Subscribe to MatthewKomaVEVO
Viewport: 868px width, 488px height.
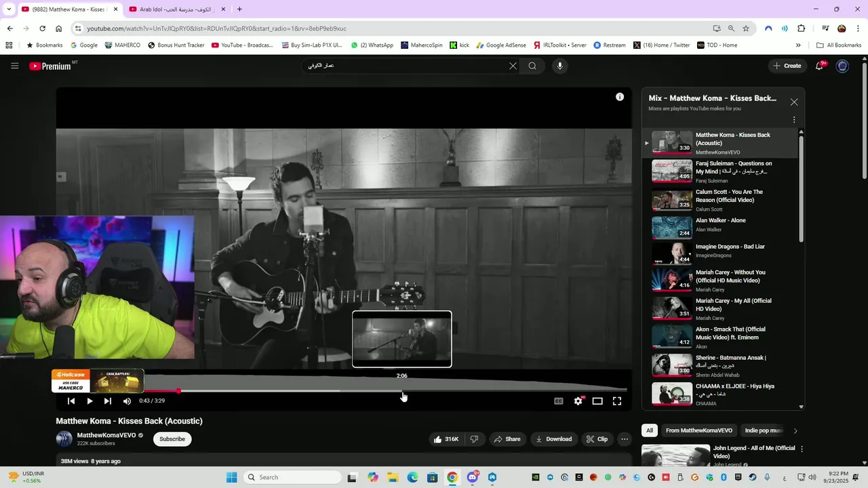tap(172, 439)
